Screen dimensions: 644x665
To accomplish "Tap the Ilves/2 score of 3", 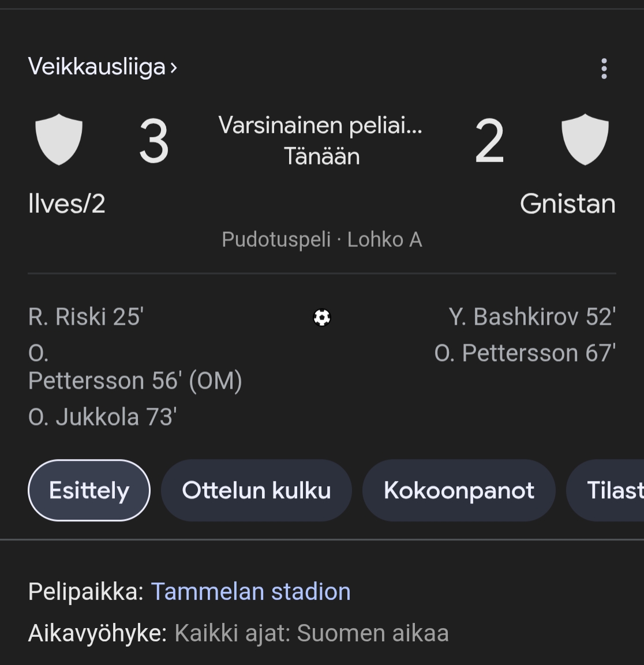I will pyautogui.click(x=154, y=142).
